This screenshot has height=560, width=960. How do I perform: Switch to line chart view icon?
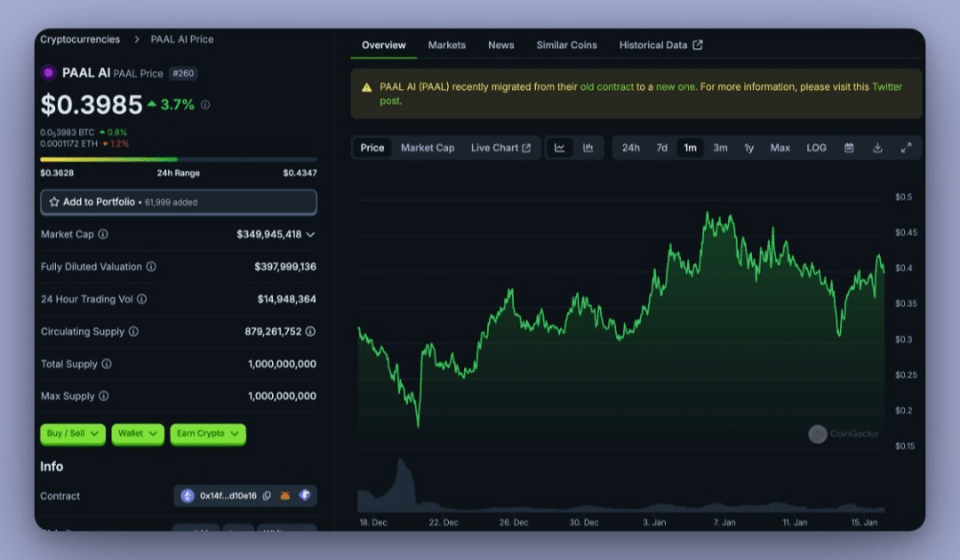560,148
